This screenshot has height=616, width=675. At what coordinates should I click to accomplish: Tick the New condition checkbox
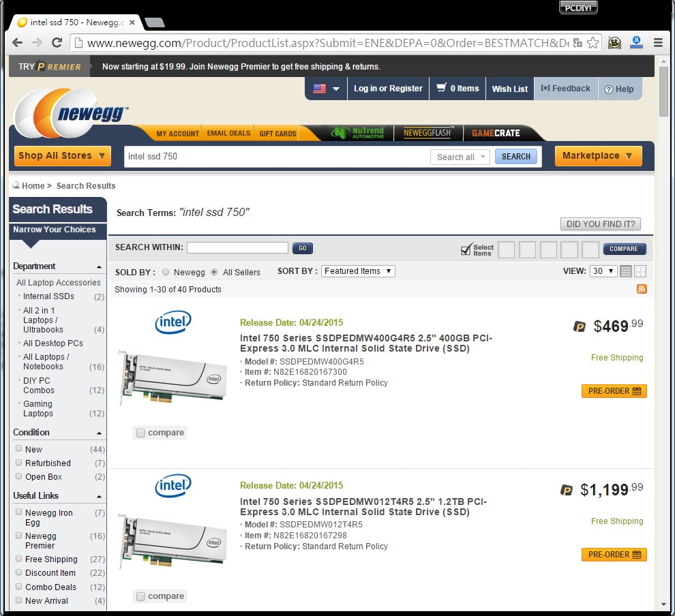[18, 448]
